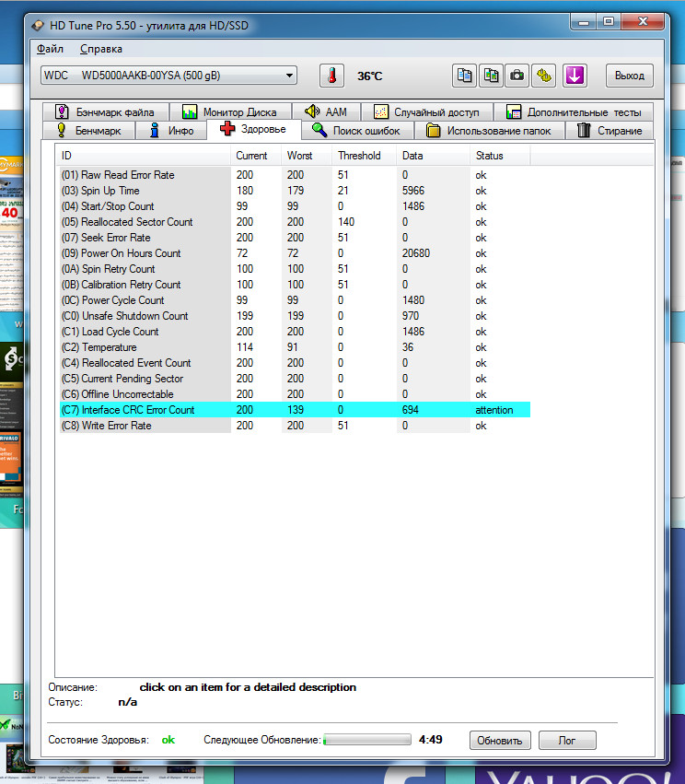Select the Здоровье tab
The image size is (685, 784).
[254, 129]
